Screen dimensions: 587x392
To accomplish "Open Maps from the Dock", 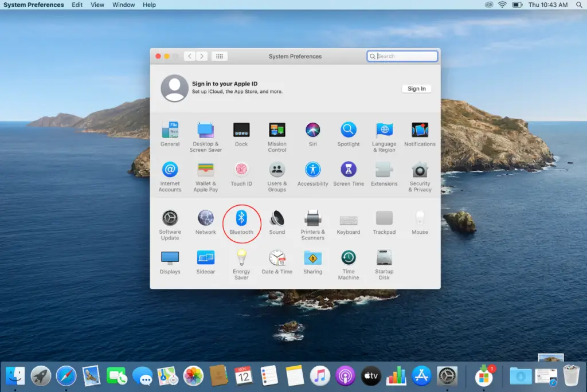I will tap(168, 375).
